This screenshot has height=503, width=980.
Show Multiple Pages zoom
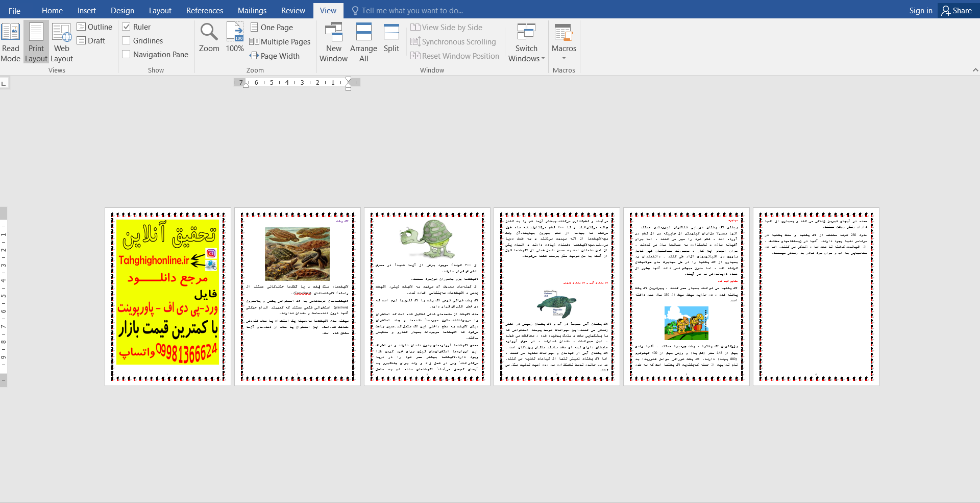click(x=280, y=41)
